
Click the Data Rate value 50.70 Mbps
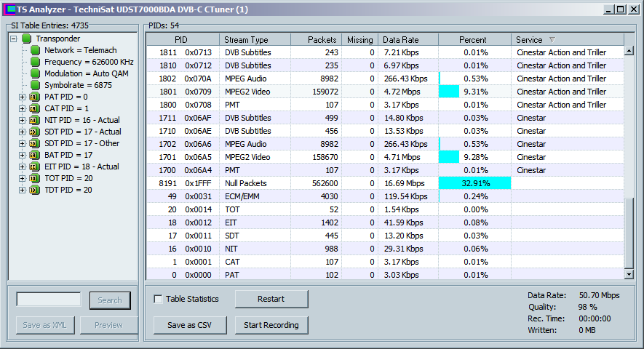click(x=599, y=295)
